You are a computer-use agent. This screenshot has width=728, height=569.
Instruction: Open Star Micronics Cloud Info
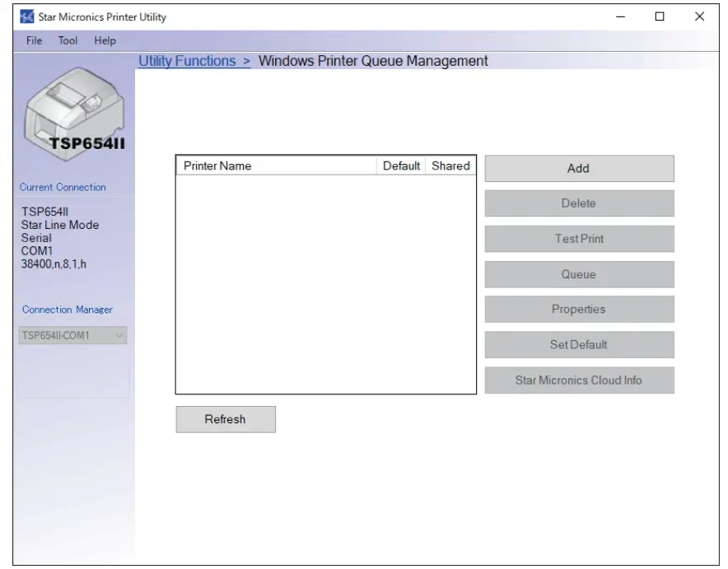579,380
